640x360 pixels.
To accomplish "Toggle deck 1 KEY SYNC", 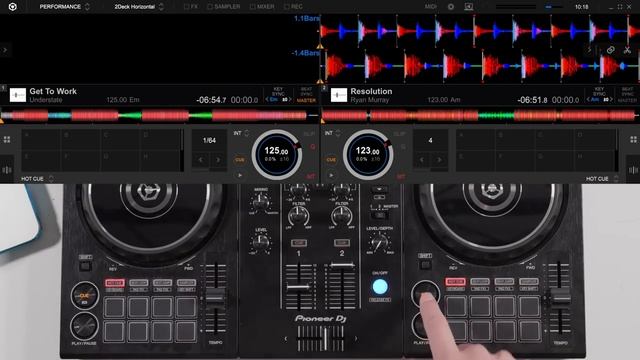I will click(278, 91).
